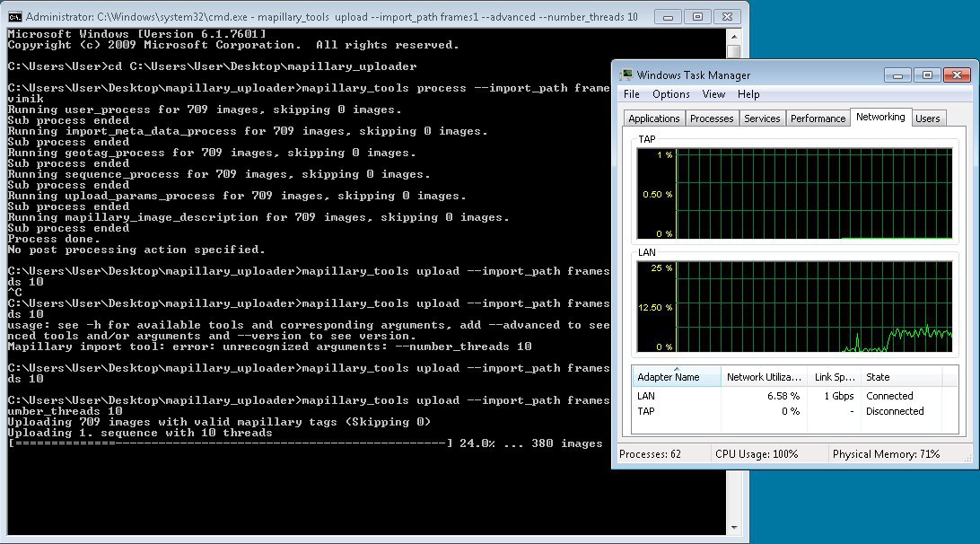Screen dimensions: 980x544
Task: Click the "Running sequence_process" line
Action: pyautogui.click(x=219, y=174)
